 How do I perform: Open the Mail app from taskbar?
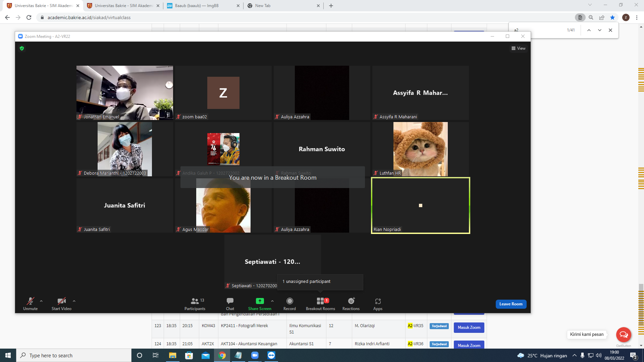point(206,355)
